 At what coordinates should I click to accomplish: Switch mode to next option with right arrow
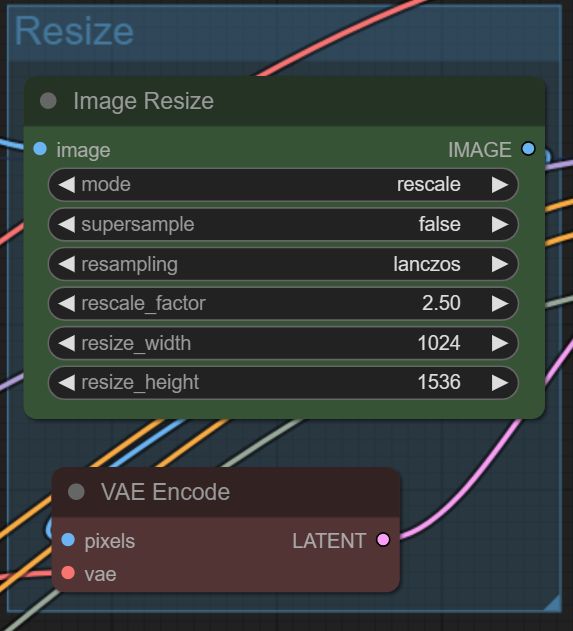(500, 185)
